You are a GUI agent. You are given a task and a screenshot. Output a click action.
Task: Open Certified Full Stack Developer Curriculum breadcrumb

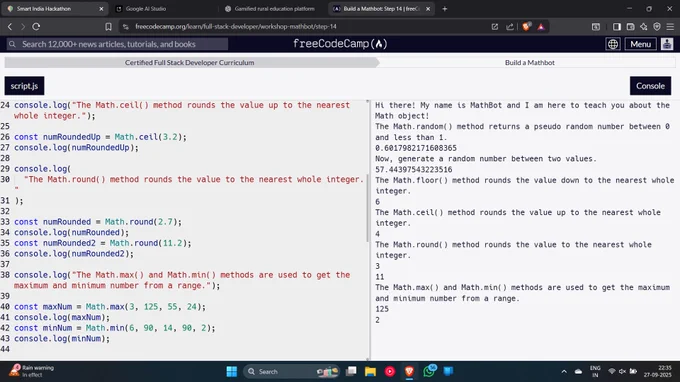[x=190, y=62]
